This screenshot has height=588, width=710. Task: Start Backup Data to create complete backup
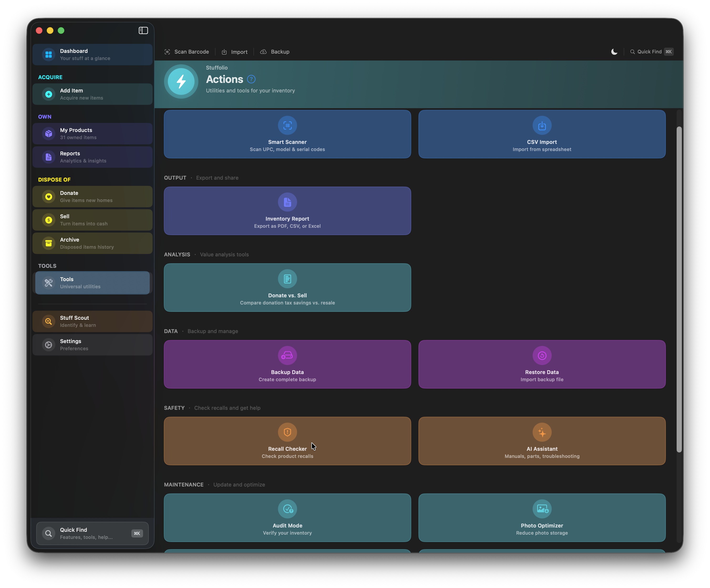point(287,364)
